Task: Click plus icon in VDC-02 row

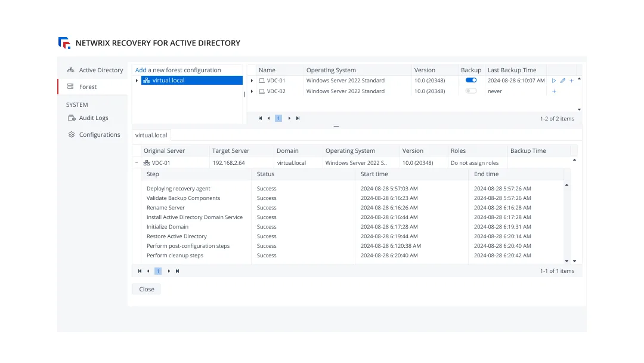Action: coord(554,91)
